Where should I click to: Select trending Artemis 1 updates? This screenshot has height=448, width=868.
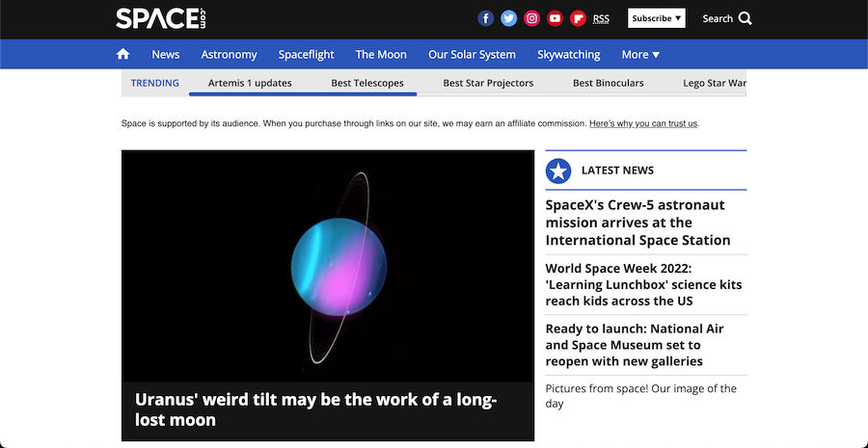tap(250, 83)
